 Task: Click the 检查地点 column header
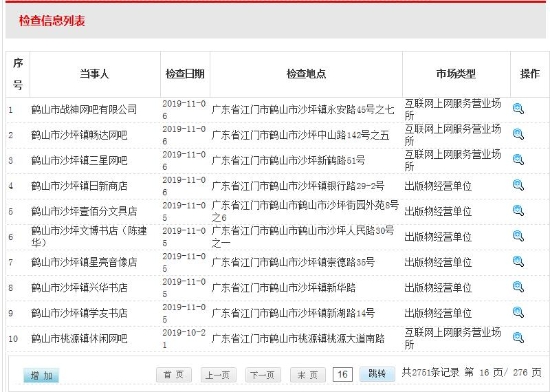point(306,74)
